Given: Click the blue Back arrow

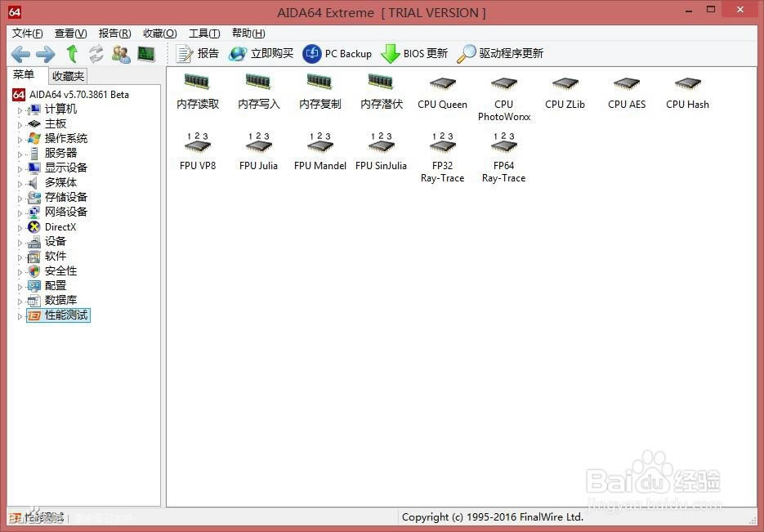Looking at the screenshot, I should (x=20, y=54).
